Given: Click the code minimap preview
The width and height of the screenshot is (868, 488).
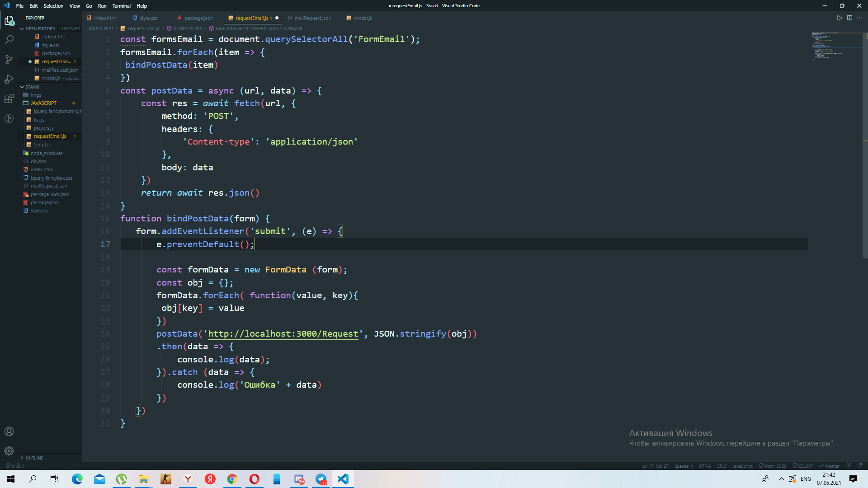Looking at the screenshot, I should click(x=836, y=47).
